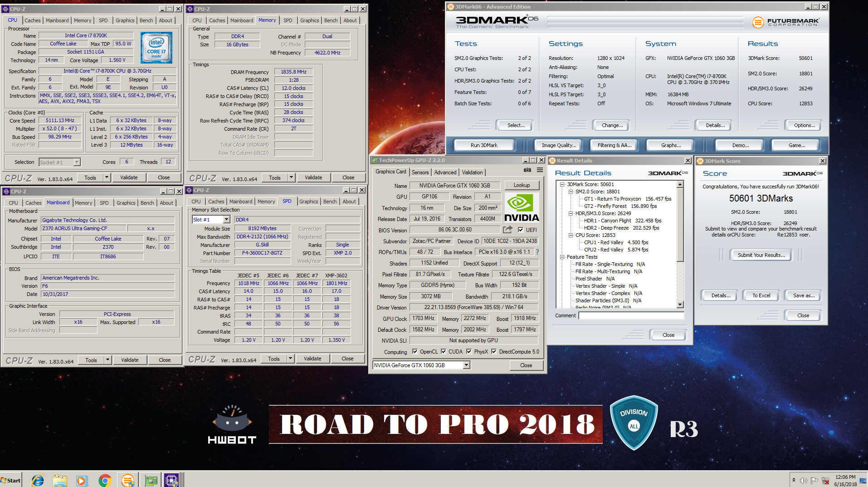Open Caches tab in CPU-Z CPU window
This screenshot has height=487, width=868.
[33, 20]
